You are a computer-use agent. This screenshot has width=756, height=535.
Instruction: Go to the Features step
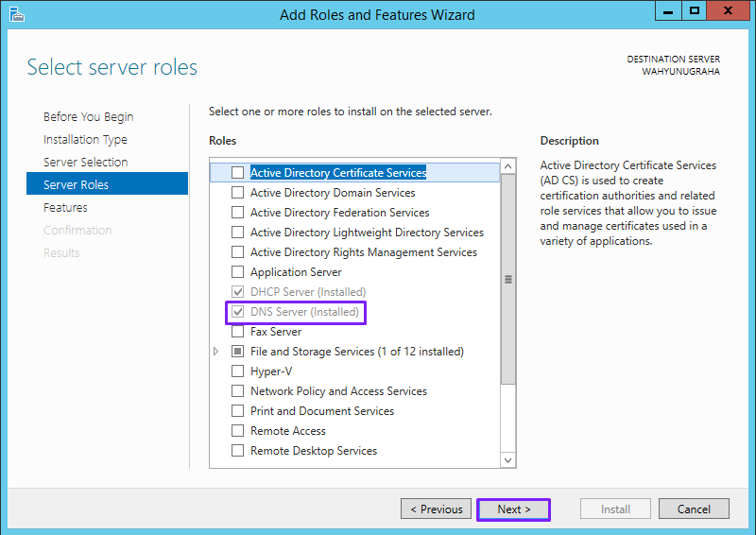coord(65,207)
